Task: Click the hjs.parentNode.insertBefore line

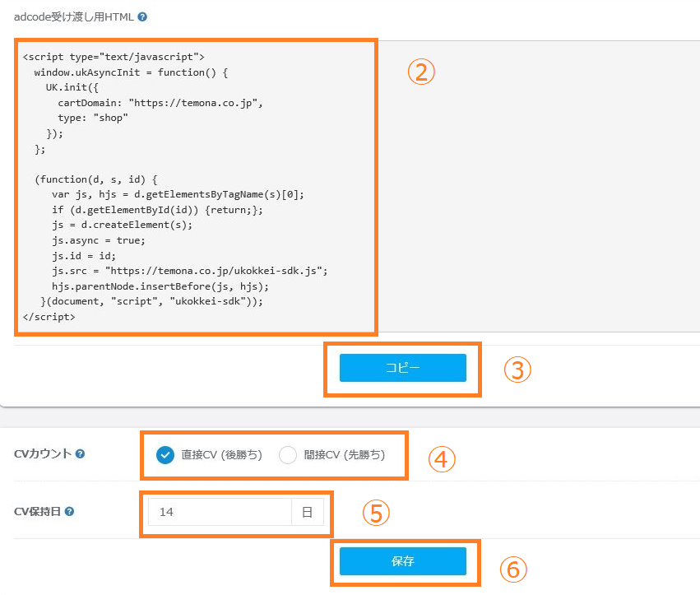Action: pos(160,286)
